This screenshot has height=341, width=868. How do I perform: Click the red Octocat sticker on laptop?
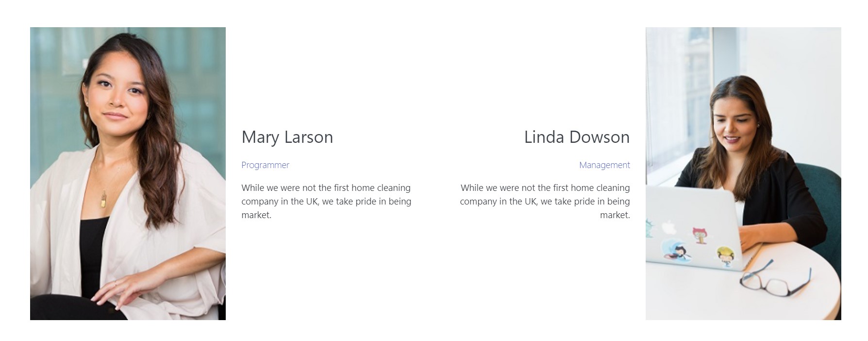700,235
